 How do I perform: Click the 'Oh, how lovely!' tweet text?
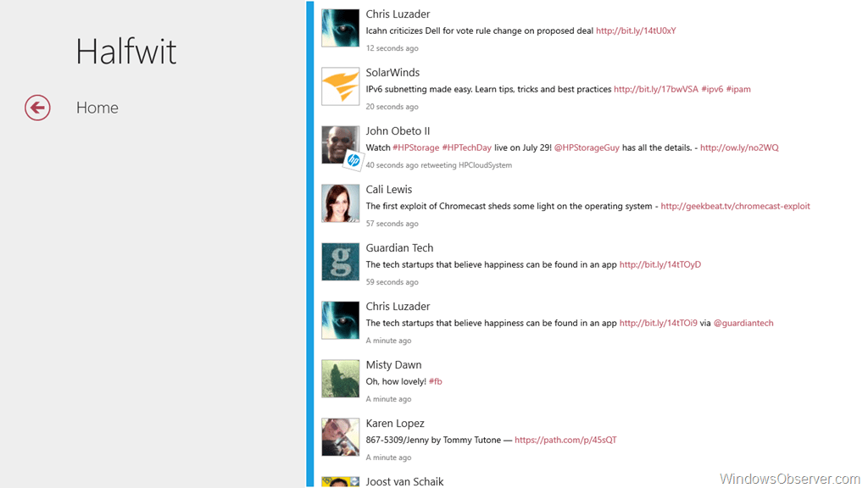tap(396, 382)
